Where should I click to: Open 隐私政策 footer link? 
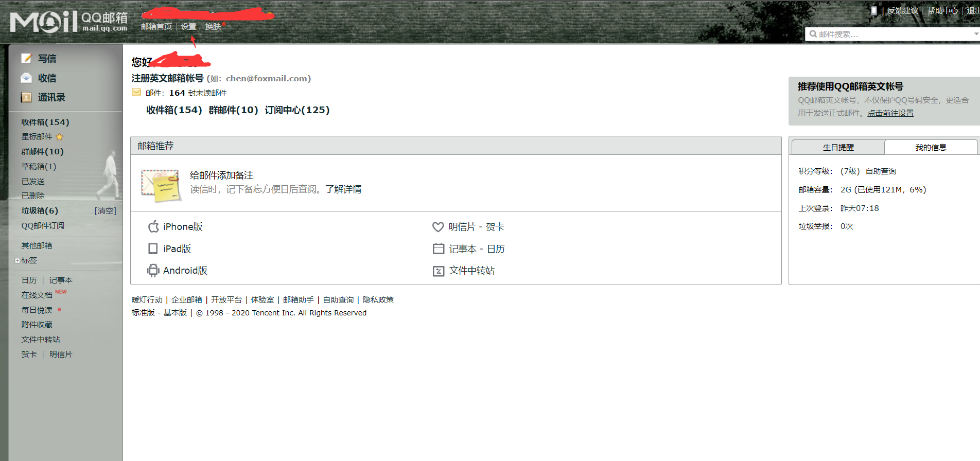click(x=378, y=300)
